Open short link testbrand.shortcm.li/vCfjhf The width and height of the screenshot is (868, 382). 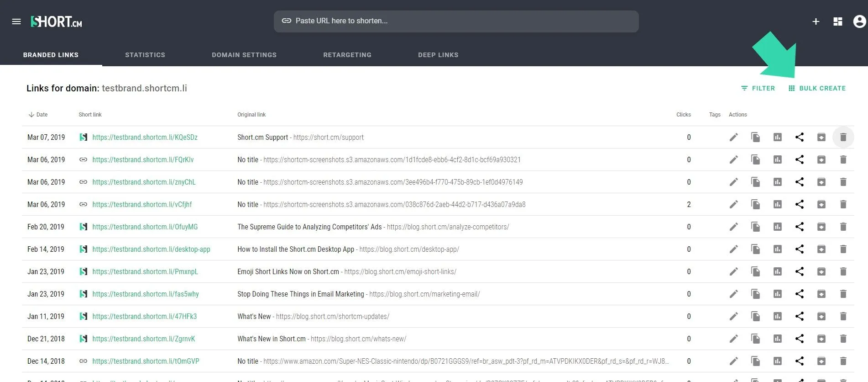[142, 204]
